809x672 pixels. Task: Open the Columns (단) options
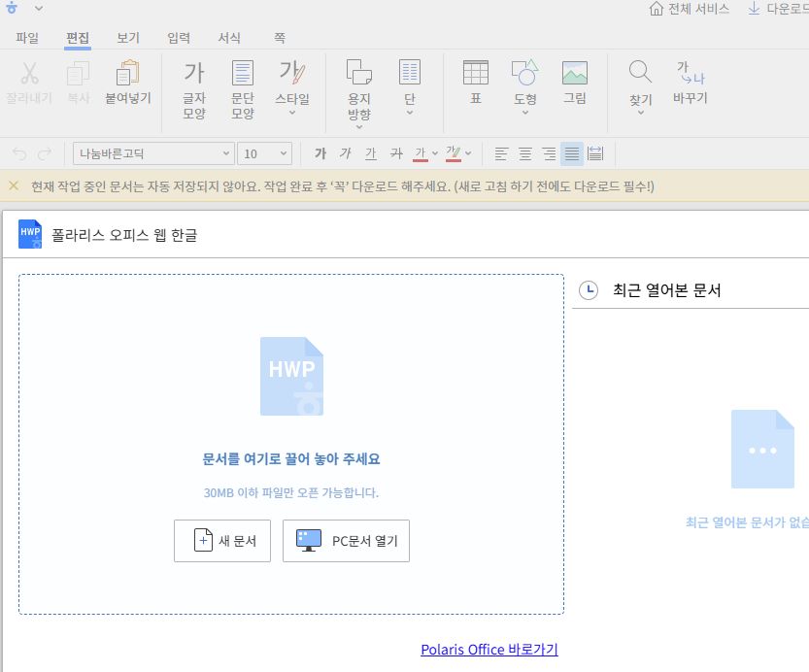point(410,87)
